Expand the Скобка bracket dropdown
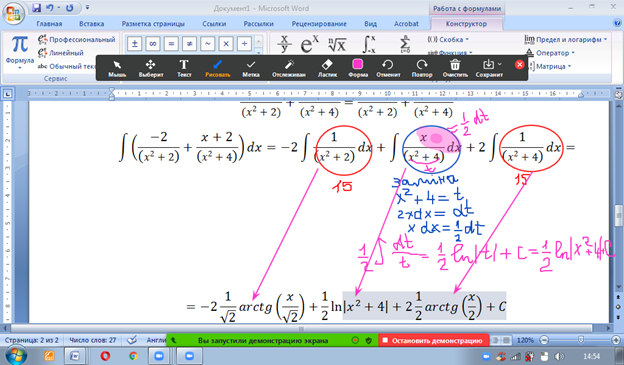This screenshot has height=365, width=624. point(448,39)
